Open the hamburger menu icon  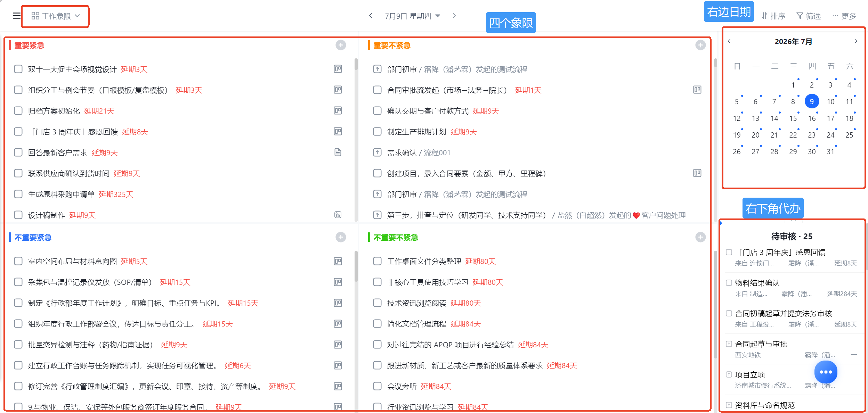click(17, 16)
